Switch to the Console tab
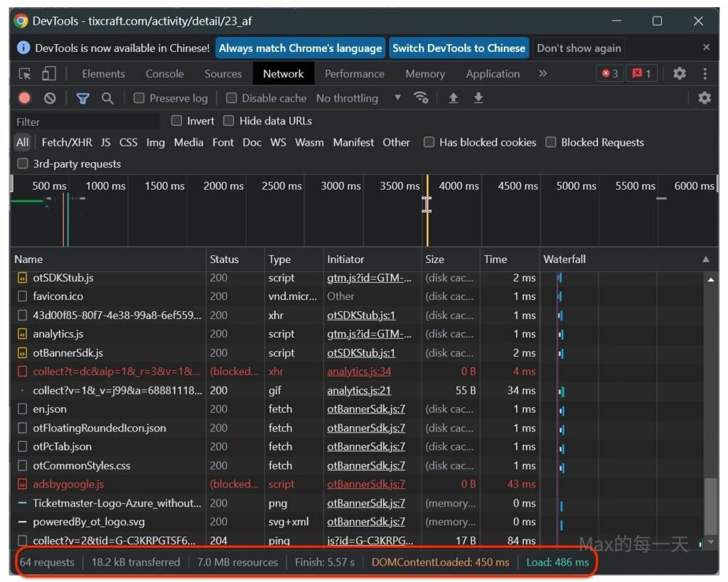 click(164, 74)
